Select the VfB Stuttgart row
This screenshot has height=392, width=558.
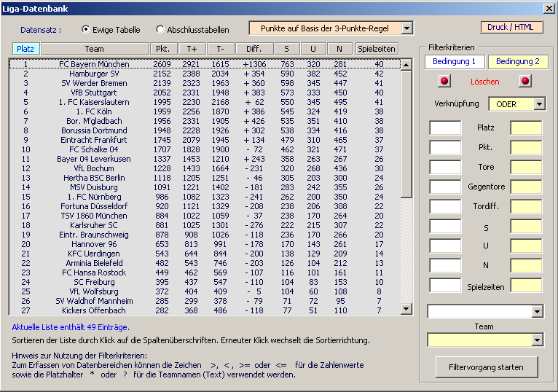(205, 93)
